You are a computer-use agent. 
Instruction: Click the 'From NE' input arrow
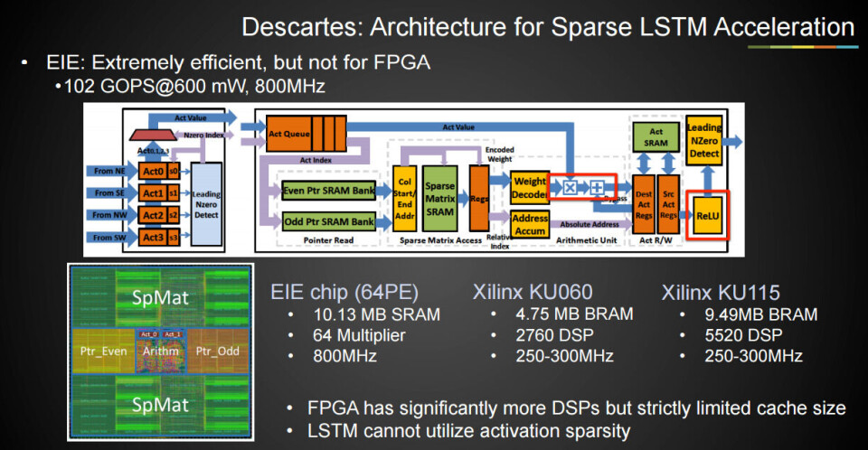(x=111, y=171)
